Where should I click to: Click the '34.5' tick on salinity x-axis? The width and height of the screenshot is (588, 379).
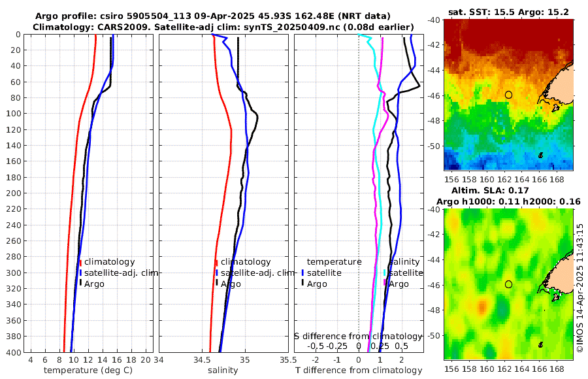tap(202, 360)
